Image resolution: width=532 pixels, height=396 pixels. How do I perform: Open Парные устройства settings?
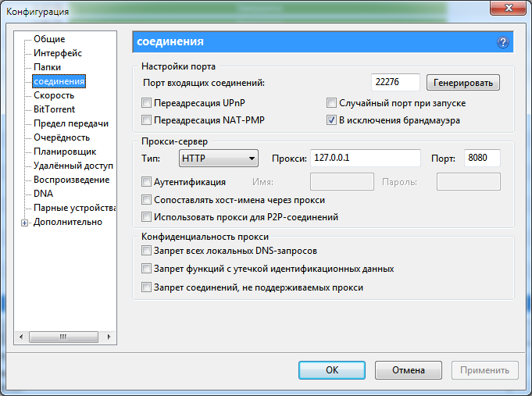point(74,208)
